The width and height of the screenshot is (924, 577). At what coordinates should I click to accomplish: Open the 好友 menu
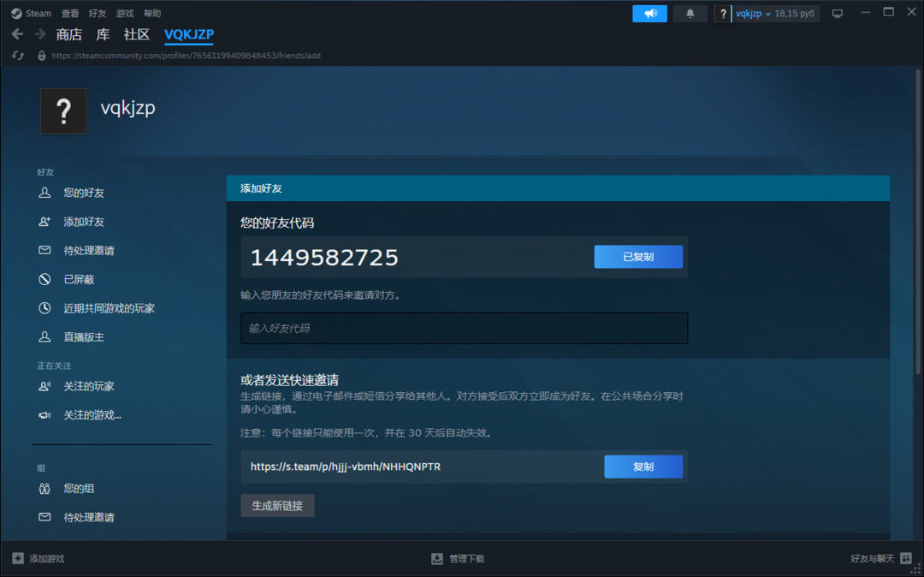tap(98, 14)
